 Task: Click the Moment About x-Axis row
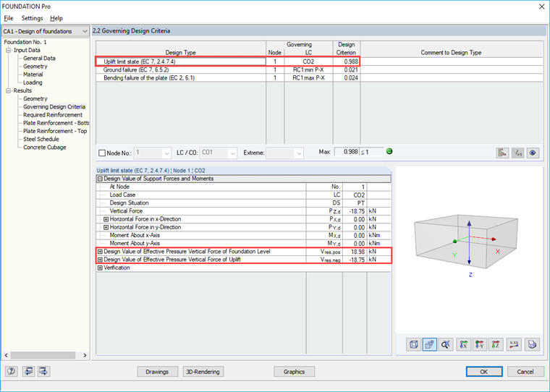[x=243, y=235]
